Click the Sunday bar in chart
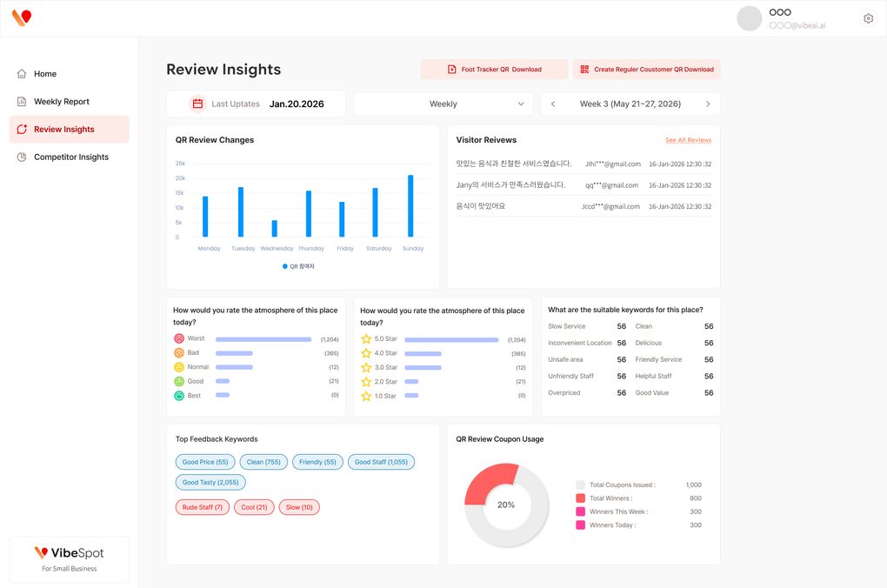 tap(410, 206)
